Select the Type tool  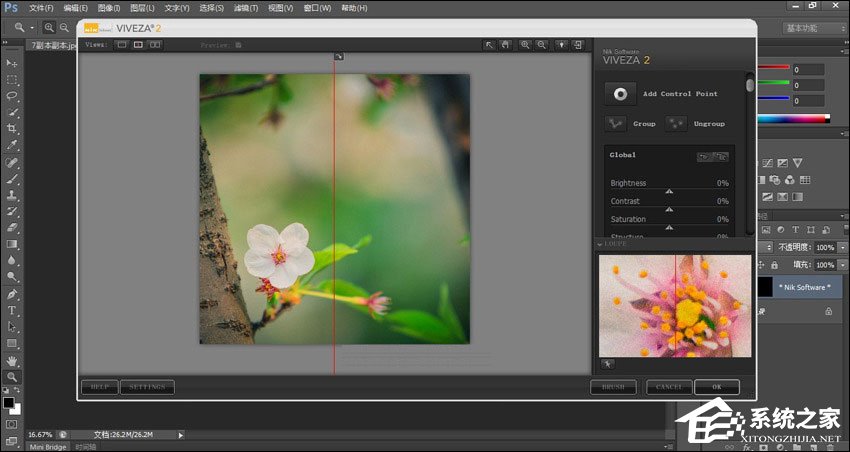point(12,310)
